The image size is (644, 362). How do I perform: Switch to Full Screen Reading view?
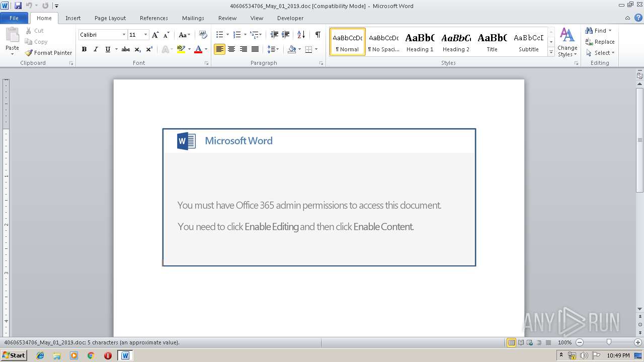[520, 342]
